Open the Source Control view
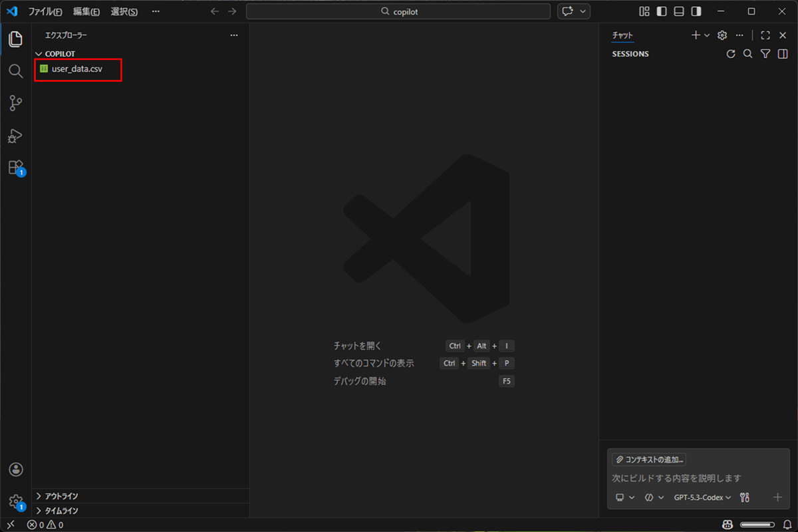The height and width of the screenshot is (532, 798). (x=15, y=103)
